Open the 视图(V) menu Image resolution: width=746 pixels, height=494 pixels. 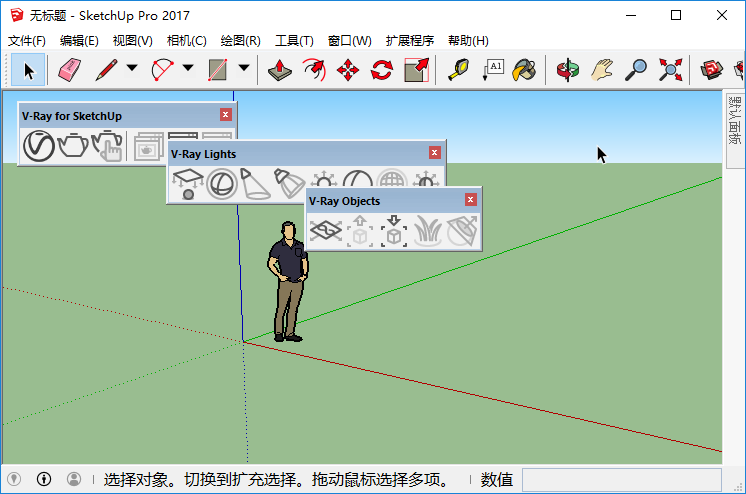point(132,41)
